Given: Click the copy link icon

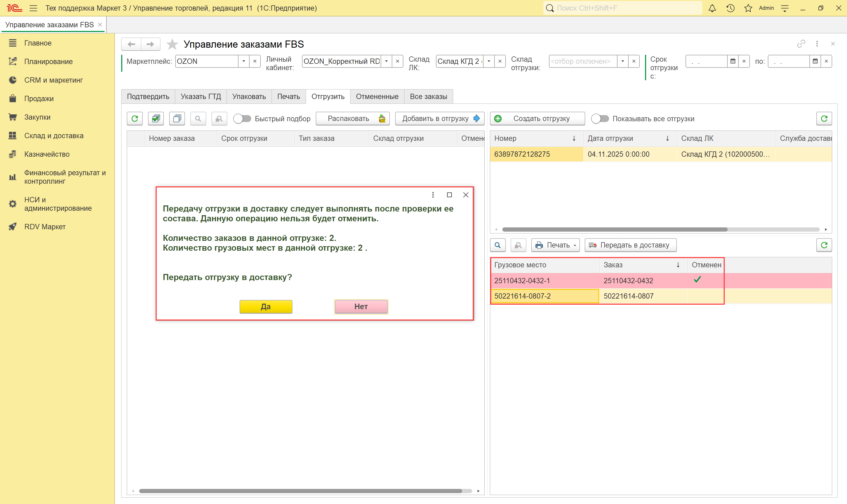Looking at the screenshot, I should tap(801, 44).
